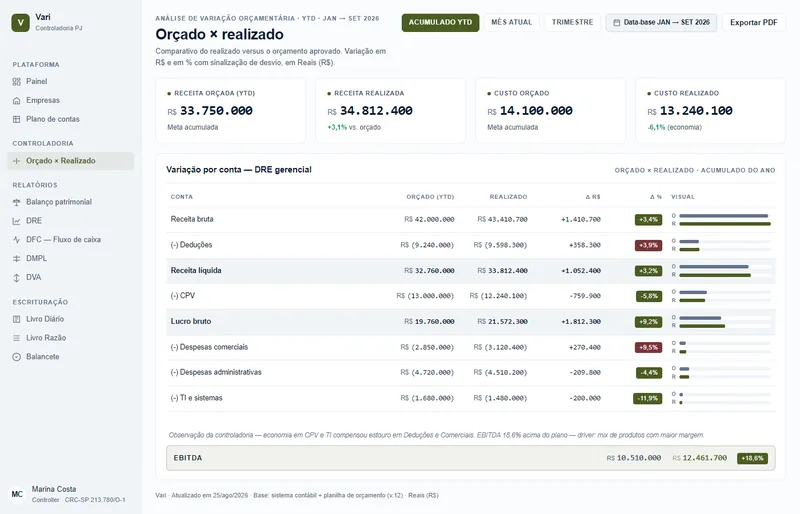800x514 pixels.
Task: Click the Custo realizado card
Action: 710,110
